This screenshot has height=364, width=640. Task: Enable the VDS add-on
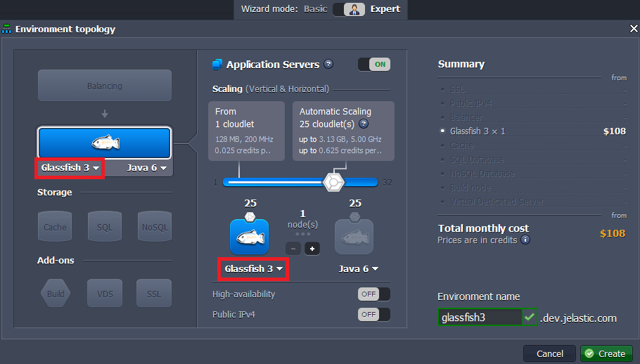[x=105, y=294]
